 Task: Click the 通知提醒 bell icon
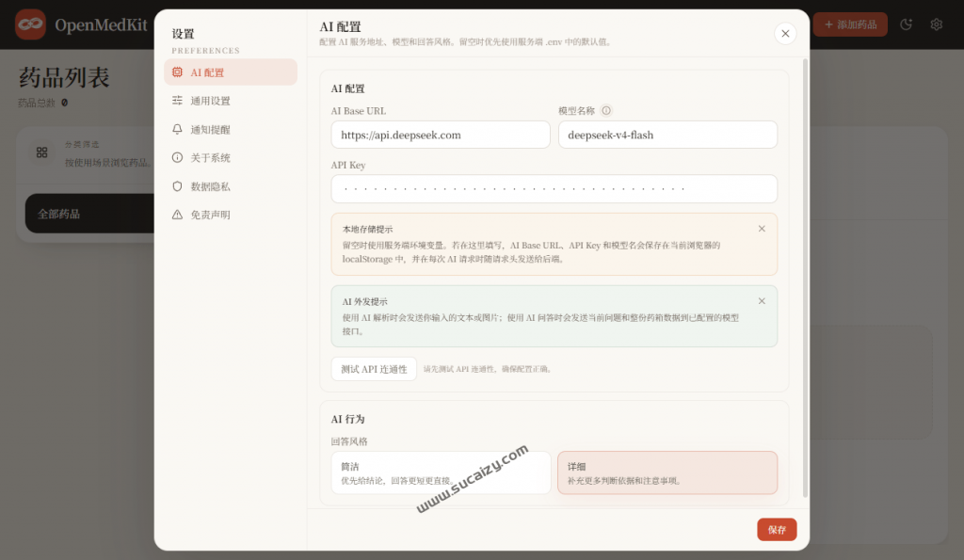177,129
